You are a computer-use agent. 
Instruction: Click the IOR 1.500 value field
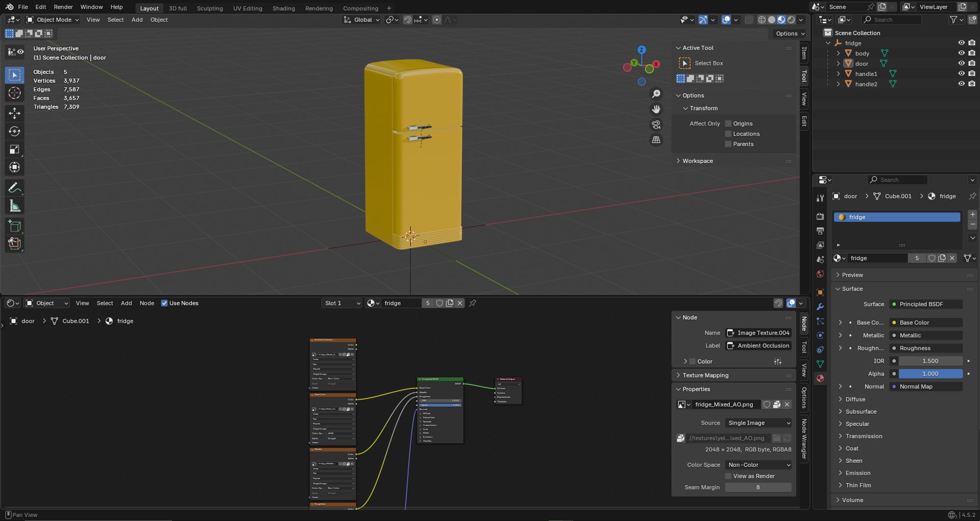(x=930, y=361)
